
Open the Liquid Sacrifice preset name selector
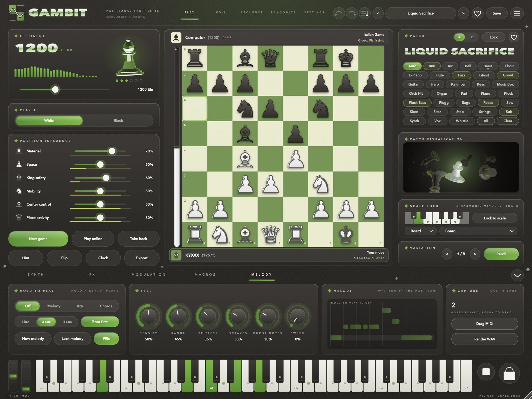(421, 13)
